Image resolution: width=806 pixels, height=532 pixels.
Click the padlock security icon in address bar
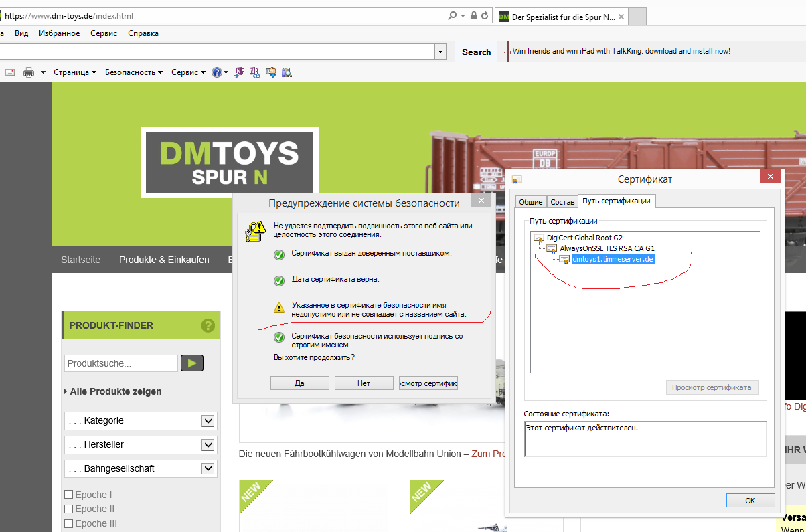point(474,15)
